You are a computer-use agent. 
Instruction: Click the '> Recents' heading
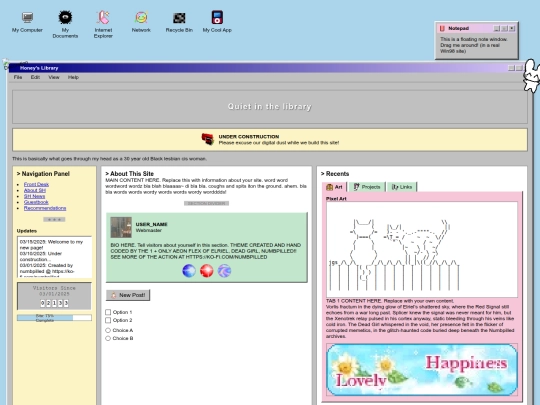335,174
